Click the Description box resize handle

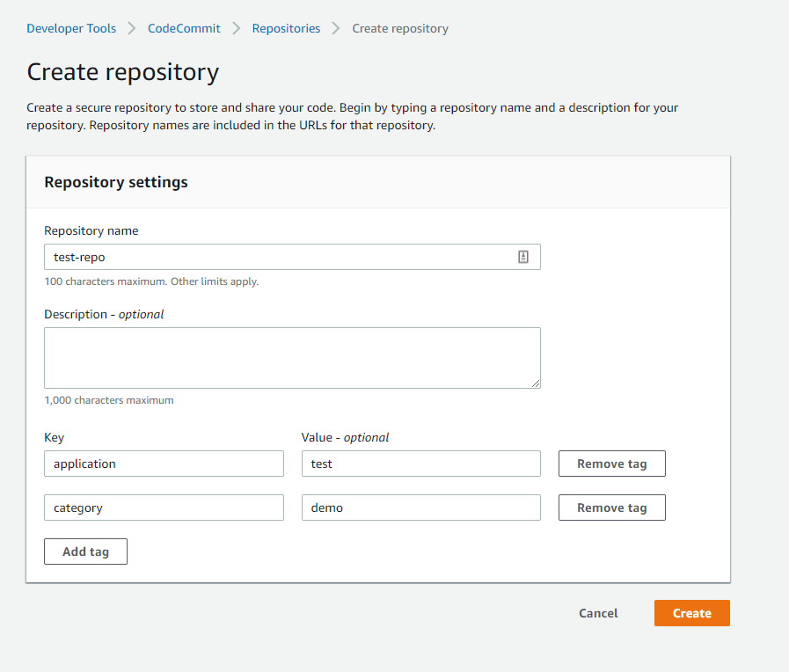535,383
